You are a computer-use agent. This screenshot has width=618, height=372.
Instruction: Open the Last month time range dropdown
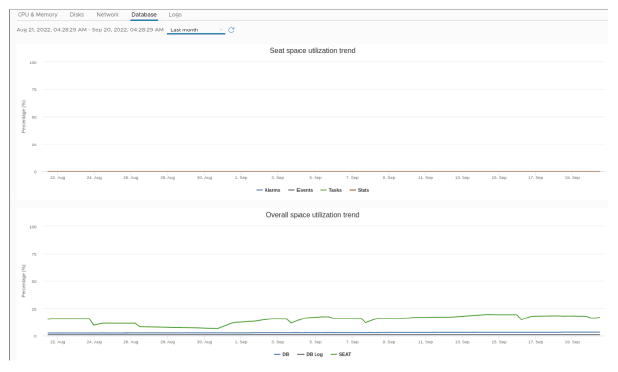(196, 30)
